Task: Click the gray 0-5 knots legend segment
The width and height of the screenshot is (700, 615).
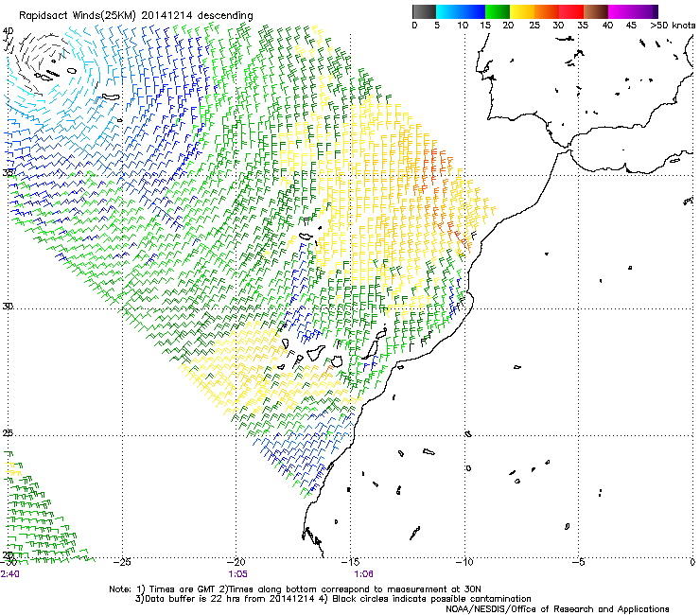Action: [424, 11]
